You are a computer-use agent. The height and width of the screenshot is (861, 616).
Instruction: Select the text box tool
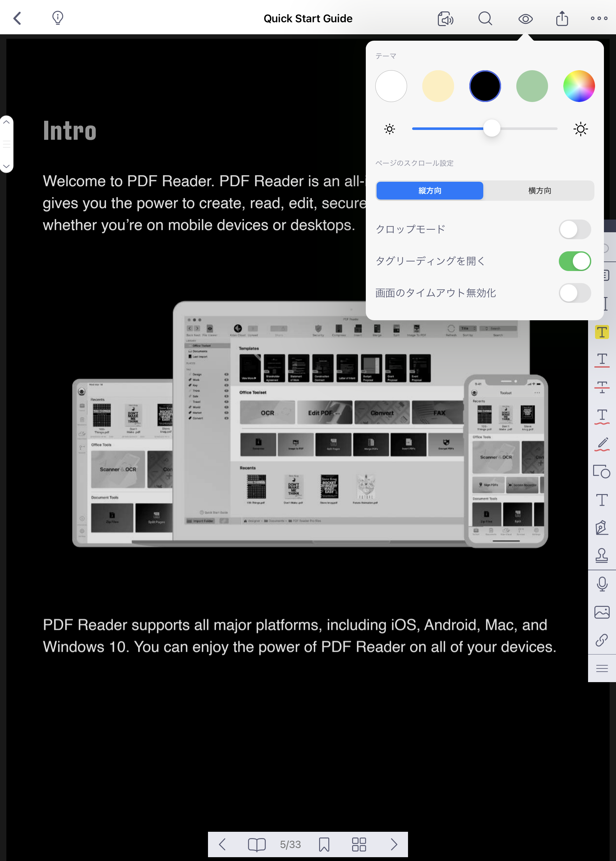tap(602, 500)
